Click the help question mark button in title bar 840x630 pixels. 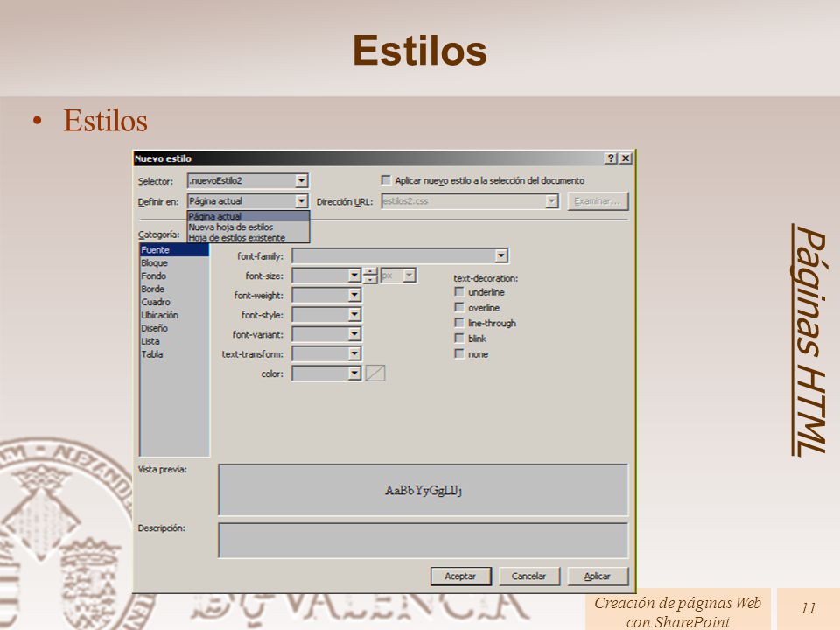point(612,158)
